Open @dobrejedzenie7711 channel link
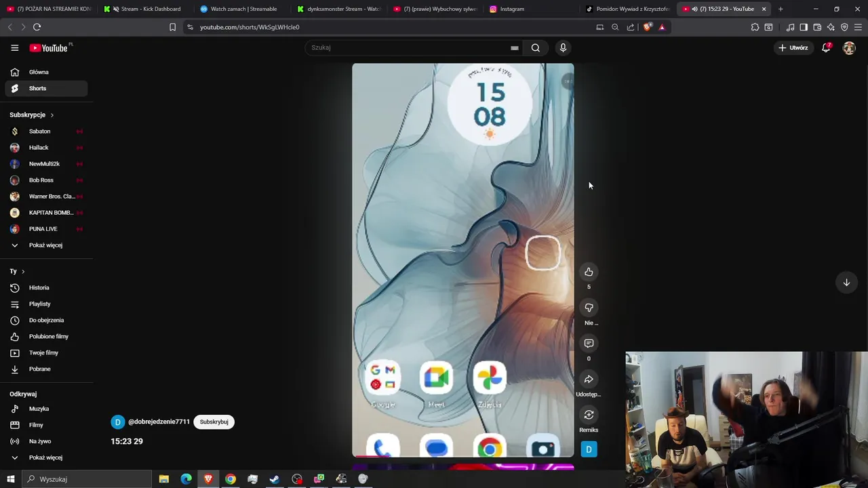The width and height of the screenshot is (868, 488). point(159,422)
